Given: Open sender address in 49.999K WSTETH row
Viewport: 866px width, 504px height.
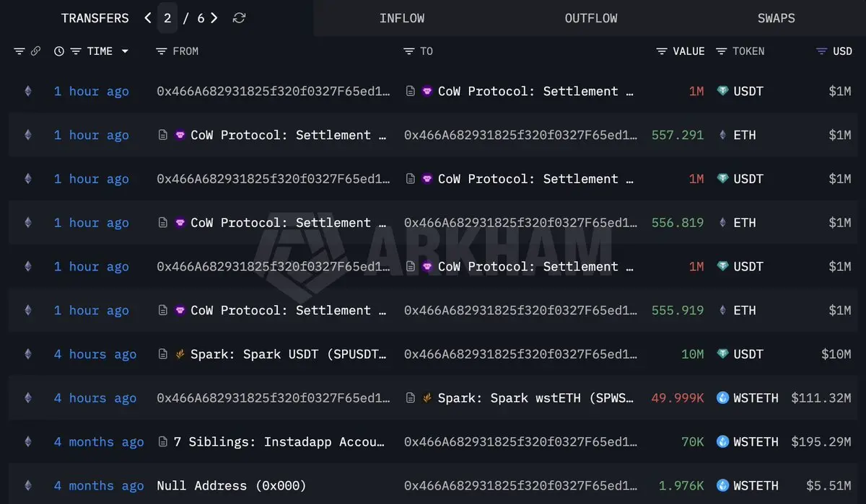Looking at the screenshot, I should (274, 398).
